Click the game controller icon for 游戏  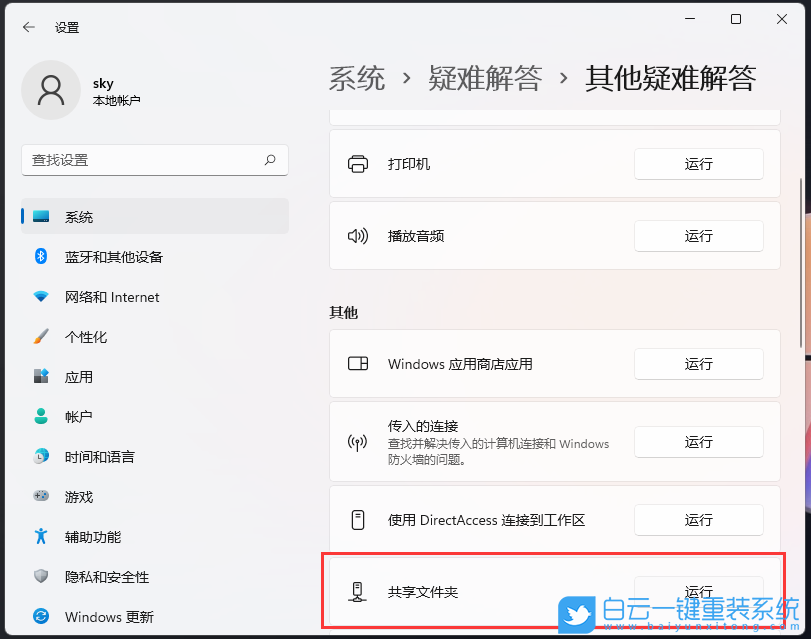pyautogui.click(x=40, y=497)
